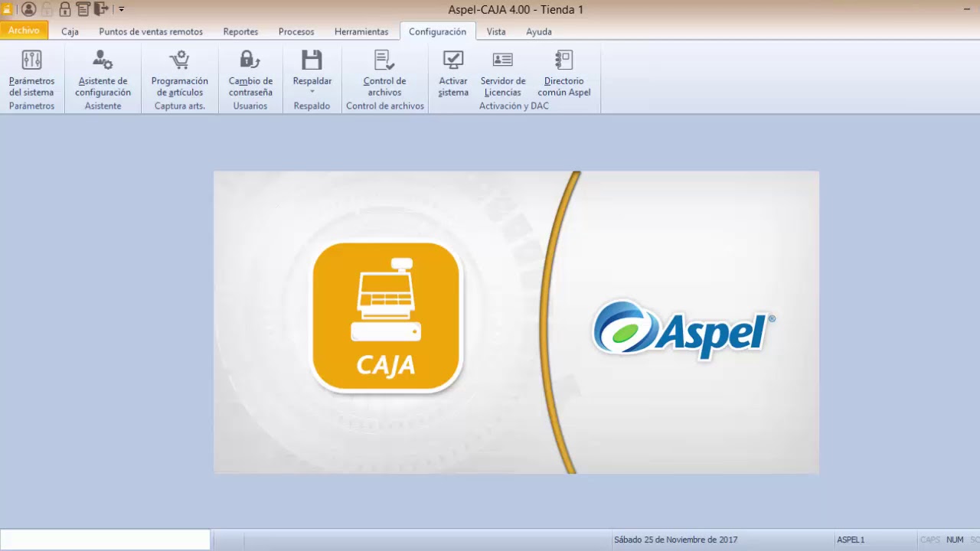Switch to the Procesos tab

coord(296,31)
